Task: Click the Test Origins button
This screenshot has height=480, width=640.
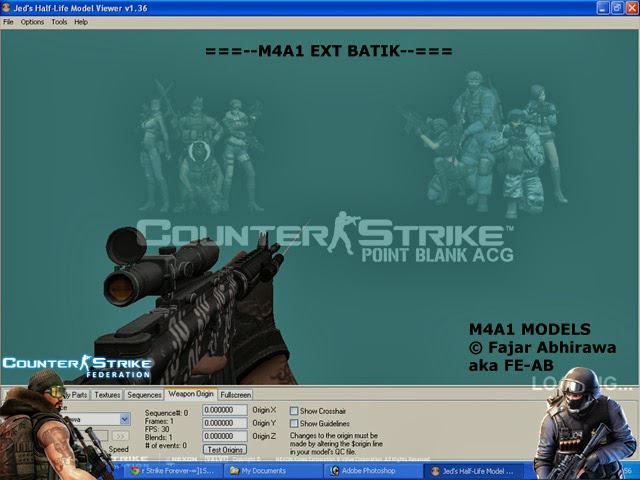Action: click(225, 450)
